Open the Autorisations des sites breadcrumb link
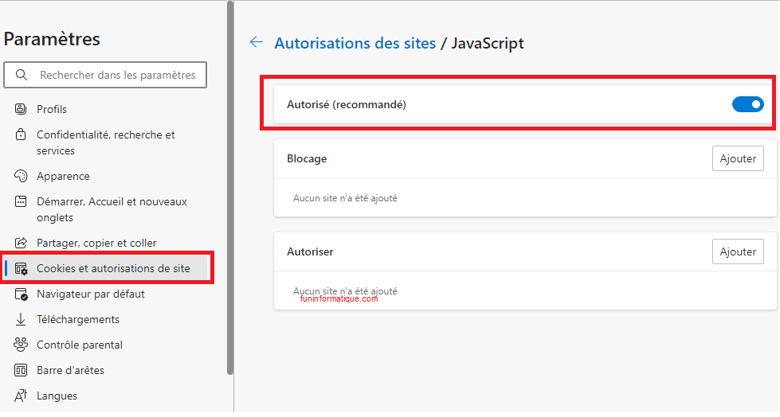Screen dimensions: 780x417 click(x=355, y=43)
